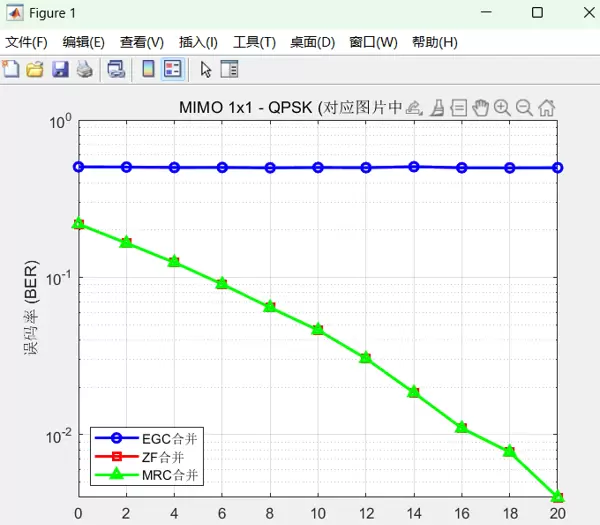The width and height of the screenshot is (600, 525).
Task: Open the 帮助(H) menu
Action: point(434,42)
